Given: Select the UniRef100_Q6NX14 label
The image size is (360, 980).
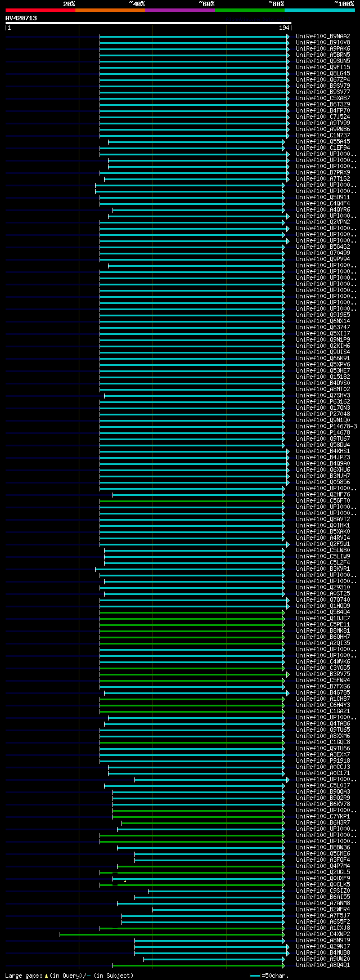Looking at the screenshot, I should 323,321.
